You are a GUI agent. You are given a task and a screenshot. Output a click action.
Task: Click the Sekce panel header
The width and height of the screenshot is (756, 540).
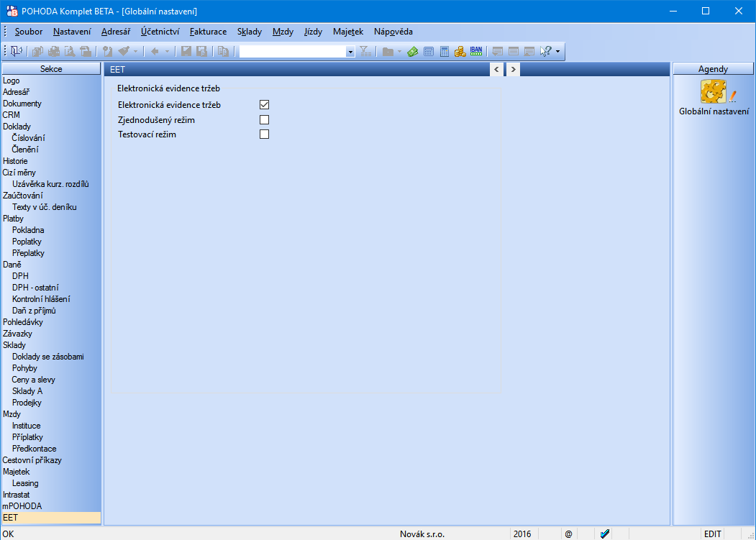[x=51, y=69]
